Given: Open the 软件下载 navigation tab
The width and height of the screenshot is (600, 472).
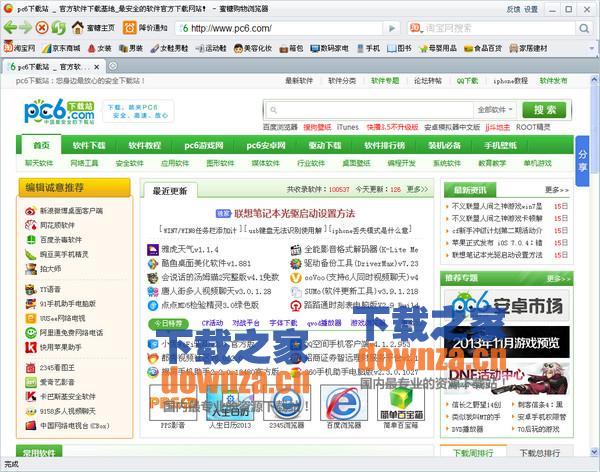Looking at the screenshot, I should click(x=89, y=145).
